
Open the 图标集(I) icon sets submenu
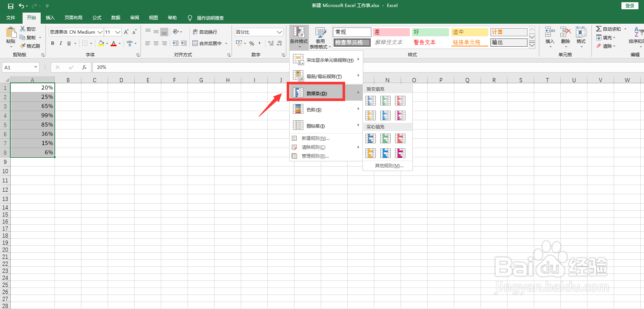(326, 126)
